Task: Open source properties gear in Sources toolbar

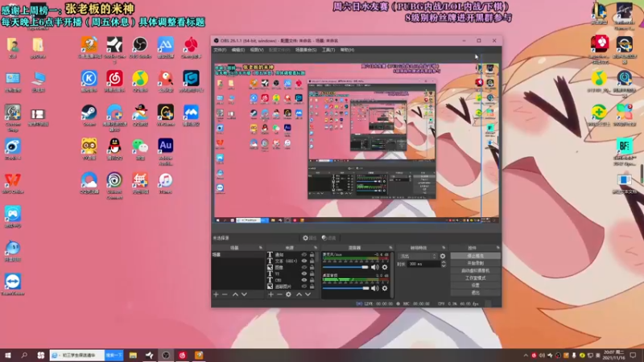Action: click(x=288, y=294)
